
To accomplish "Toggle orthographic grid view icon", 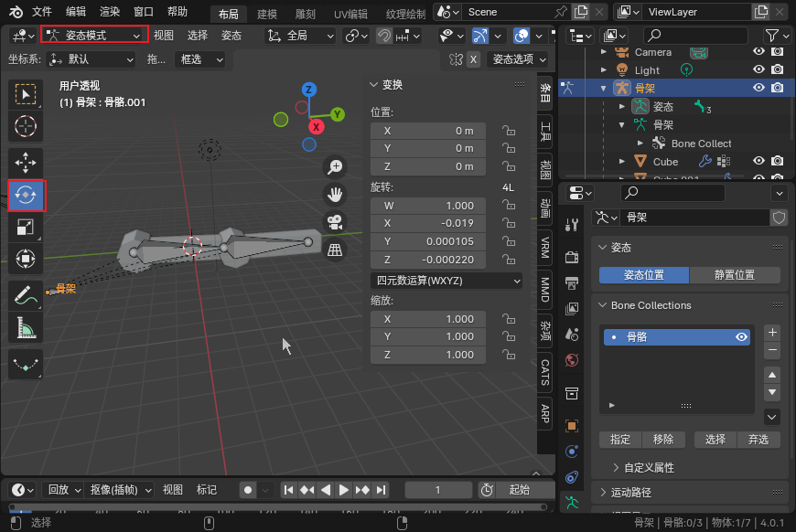I will [x=336, y=249].
